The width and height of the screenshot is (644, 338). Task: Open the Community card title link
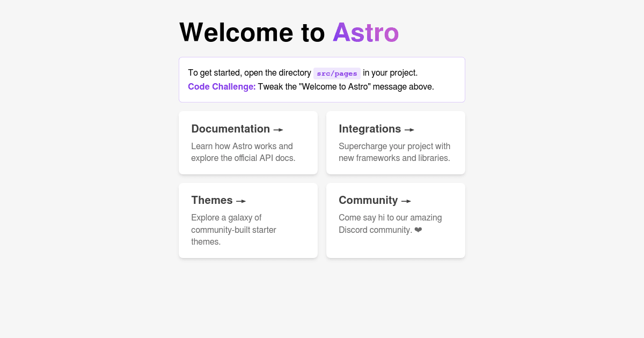(x=368, y=200)
